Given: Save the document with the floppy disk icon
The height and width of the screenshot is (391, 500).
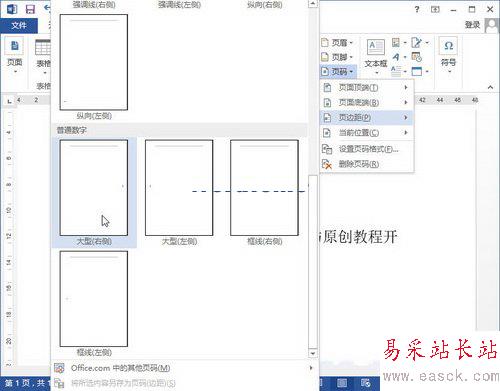Looking at the screenshot, I should 30,9.
